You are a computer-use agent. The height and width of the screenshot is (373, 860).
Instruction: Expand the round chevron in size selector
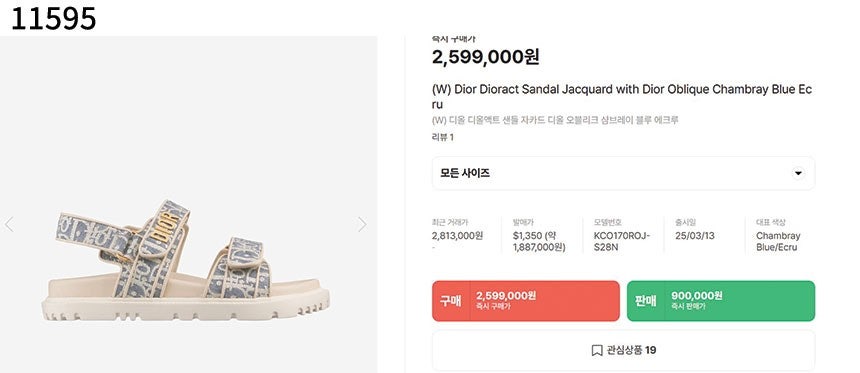(799, 173)
